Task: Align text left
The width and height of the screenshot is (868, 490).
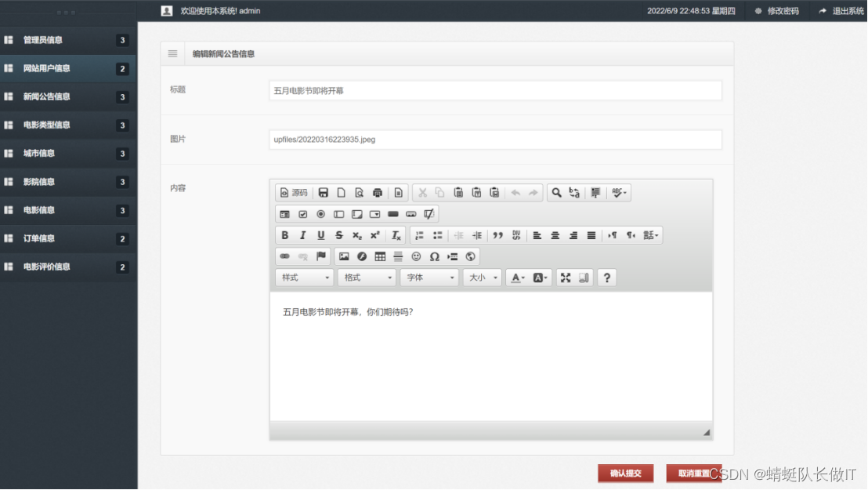Action: [x=537, y=235]
